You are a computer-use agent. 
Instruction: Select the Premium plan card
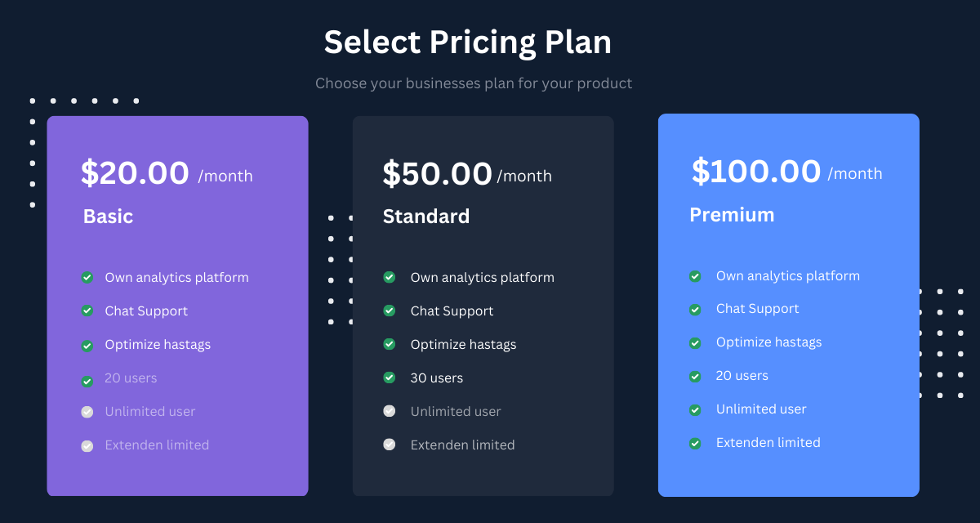pos(788,306)
